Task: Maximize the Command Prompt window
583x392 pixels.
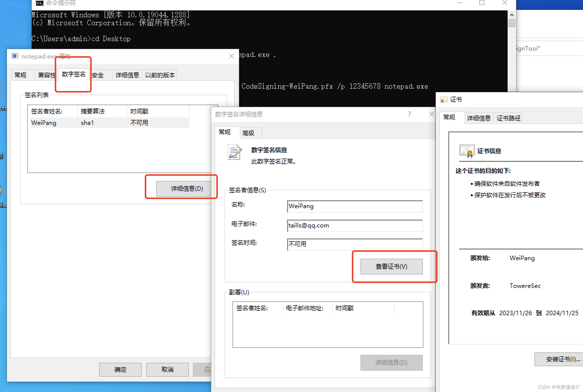Action: [482, 3]
